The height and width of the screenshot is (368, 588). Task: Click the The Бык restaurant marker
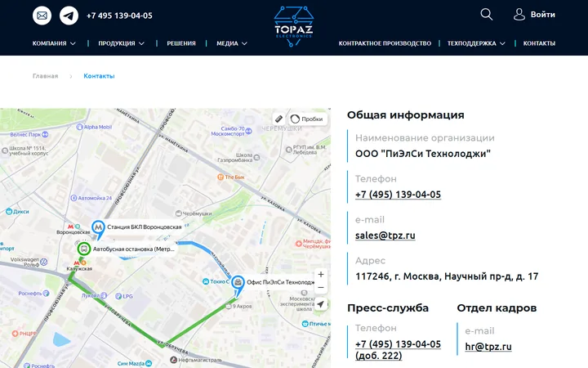[231, 177]
